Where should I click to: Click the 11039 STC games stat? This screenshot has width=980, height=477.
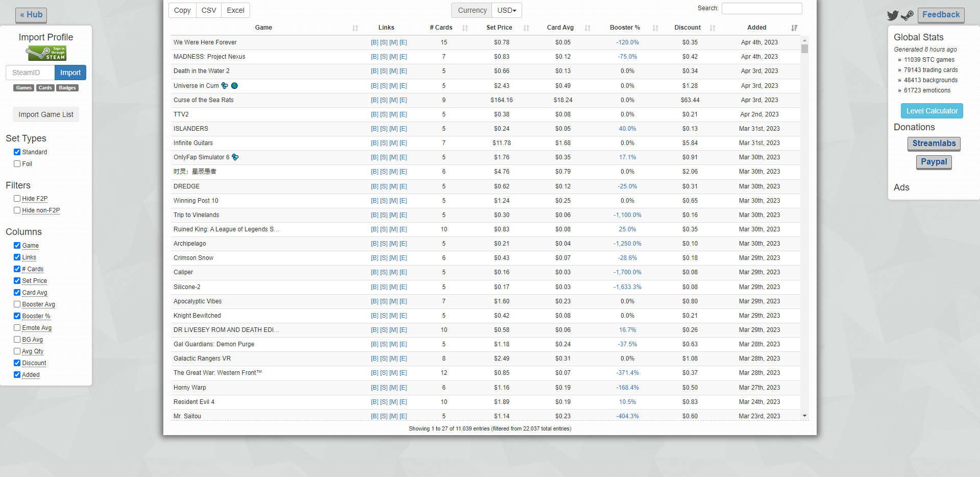929,60
